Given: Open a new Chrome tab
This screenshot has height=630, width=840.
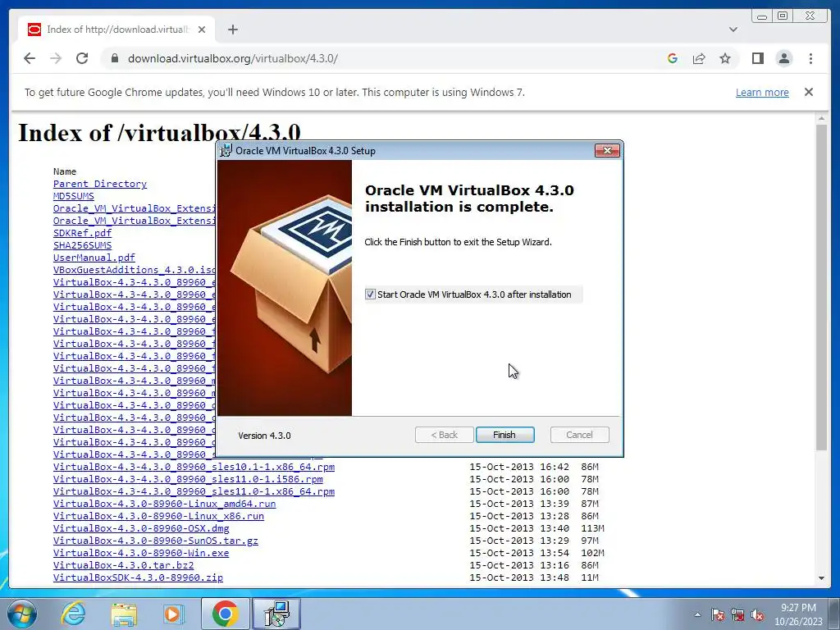Looking at the screenshot, I should 232,30.
